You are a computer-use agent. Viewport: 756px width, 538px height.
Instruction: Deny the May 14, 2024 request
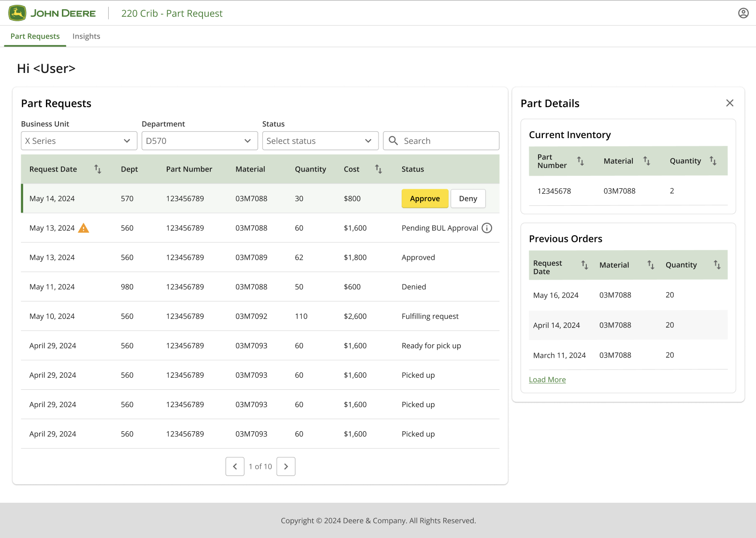(x=468, y=198)
